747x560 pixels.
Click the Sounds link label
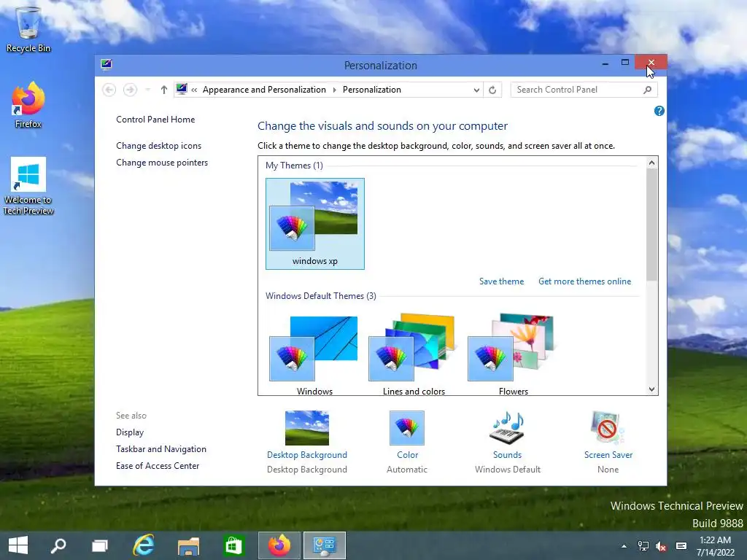(x=508, y=455)
